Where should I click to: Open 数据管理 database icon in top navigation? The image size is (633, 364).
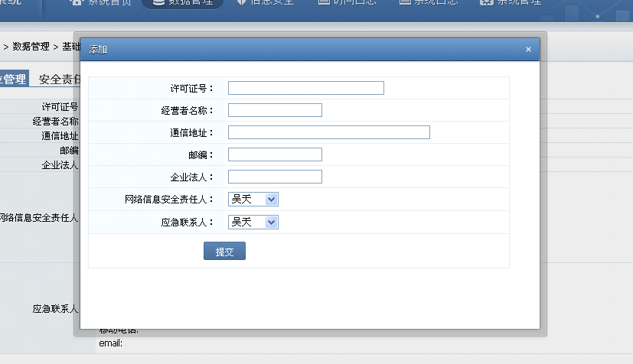(x=158, y=2)
